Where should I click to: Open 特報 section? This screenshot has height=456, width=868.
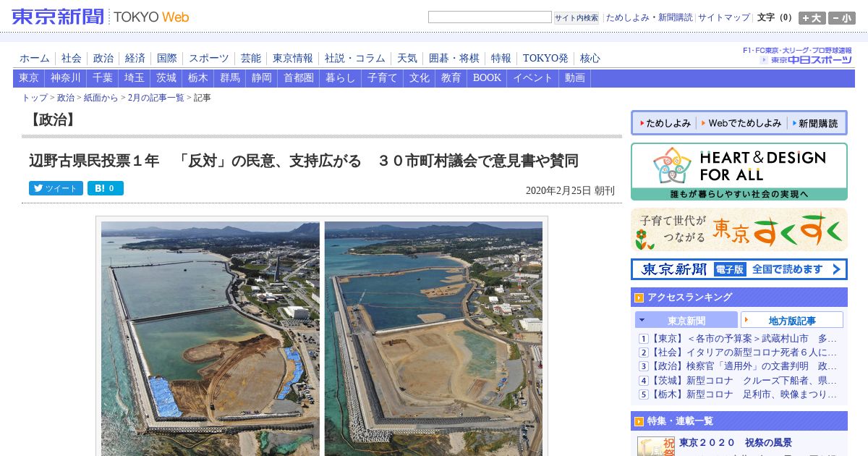[501, 58]
